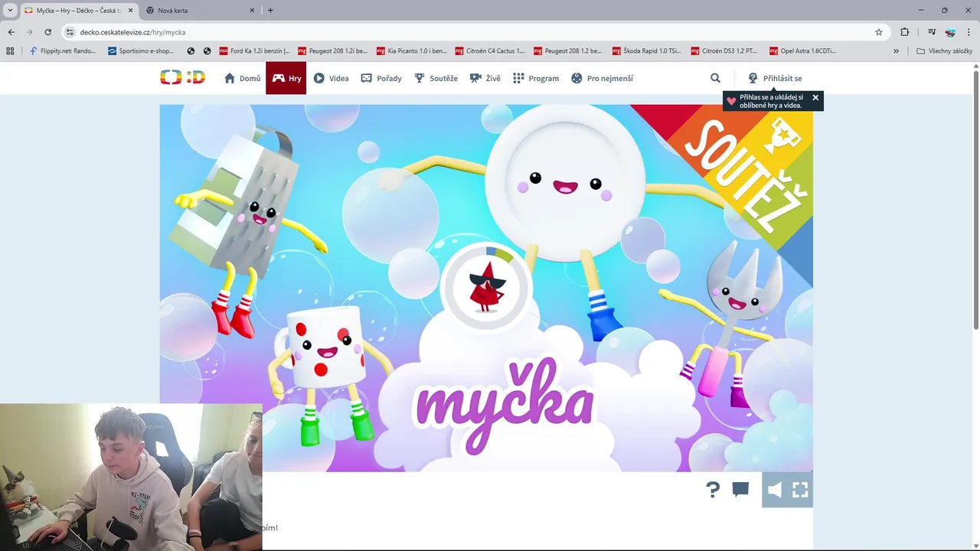The width and height of the screenshot is (980, 551).
Task: Open Flippity.net bookmark
Action: tap(63, 51)
